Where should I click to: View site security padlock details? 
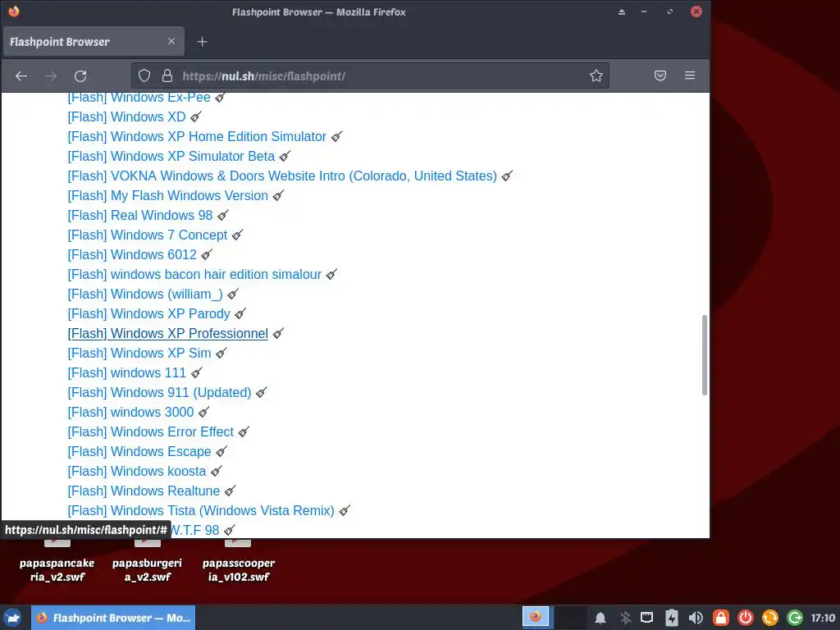point(167,75)
